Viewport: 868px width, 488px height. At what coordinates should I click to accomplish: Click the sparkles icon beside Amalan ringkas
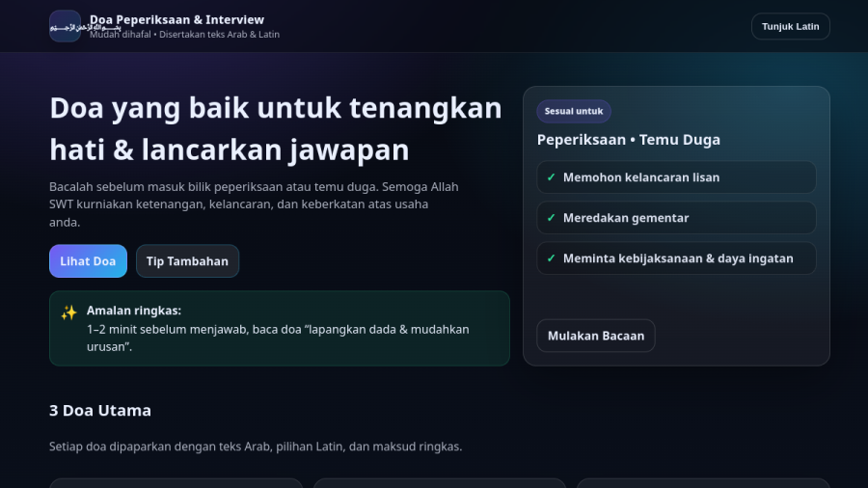(69, 312)
